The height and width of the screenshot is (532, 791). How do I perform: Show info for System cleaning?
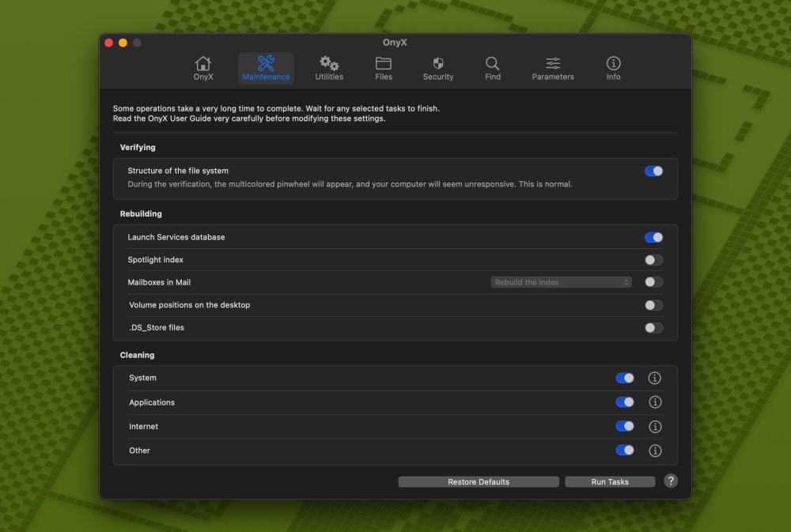pos(654,378)
